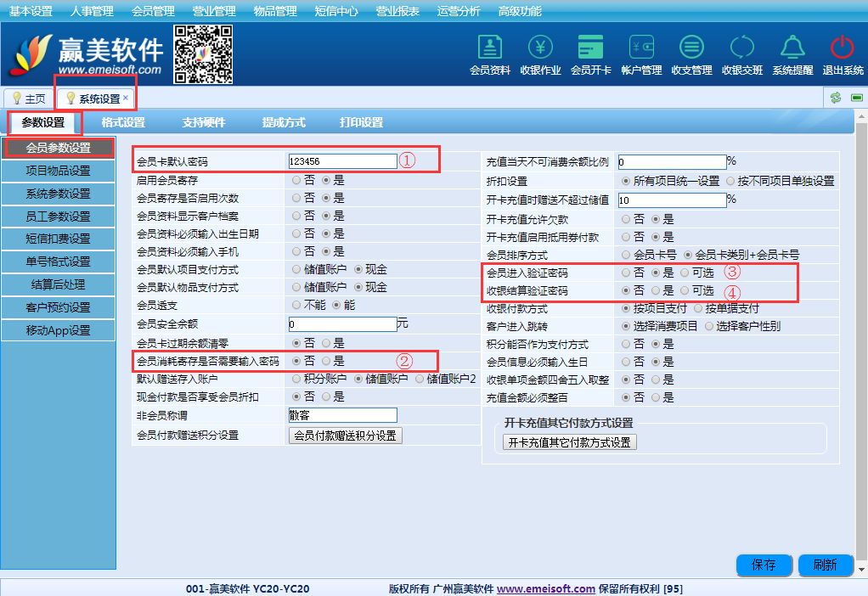Click the green refresh icon at the tab bar's right
Viewport: 868px width, 596px height.
[836, 98]
